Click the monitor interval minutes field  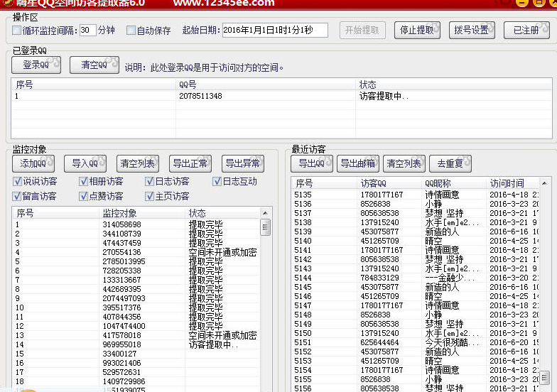(x=87, y=30)
